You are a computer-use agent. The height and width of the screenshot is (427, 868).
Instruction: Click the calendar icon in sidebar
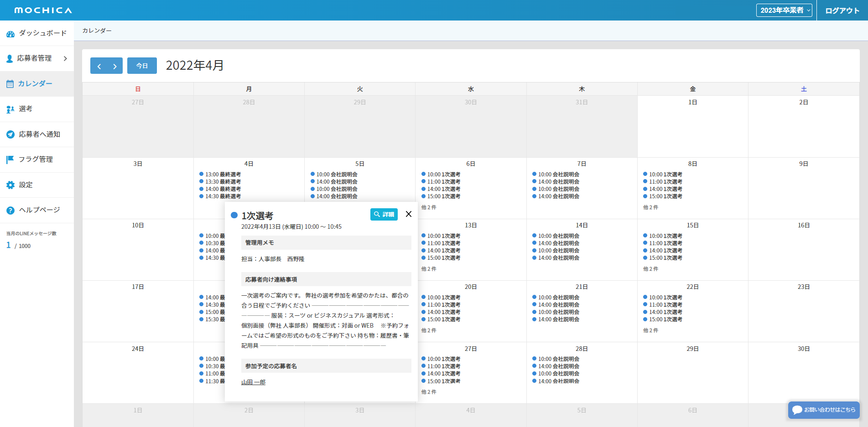point(10,84)
